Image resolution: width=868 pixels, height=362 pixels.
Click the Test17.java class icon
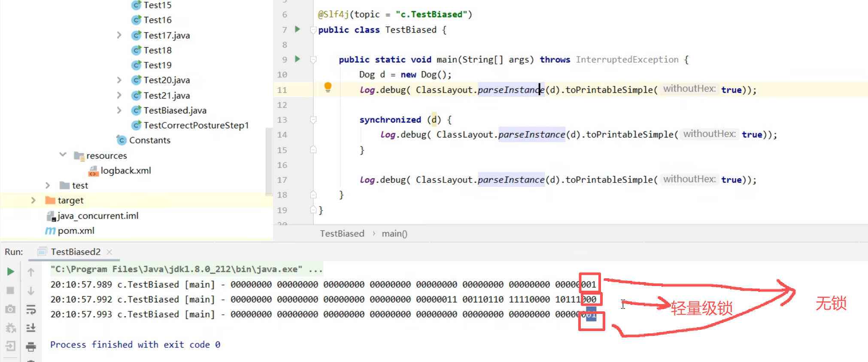click(136, 35)
